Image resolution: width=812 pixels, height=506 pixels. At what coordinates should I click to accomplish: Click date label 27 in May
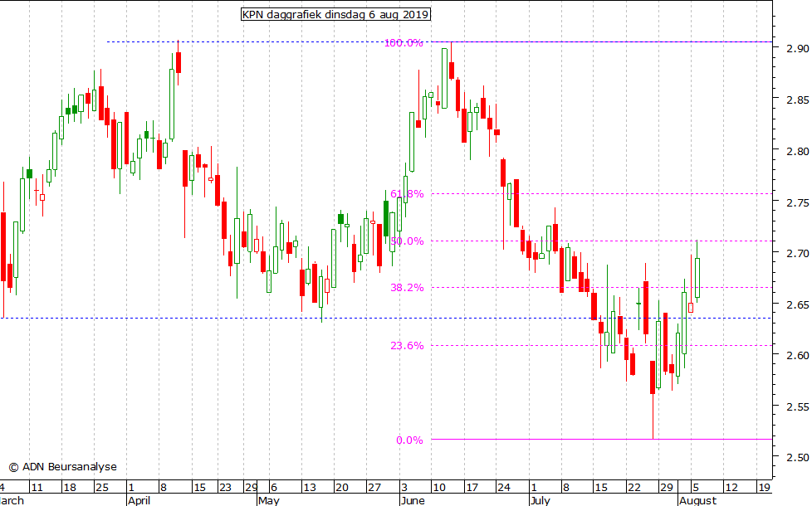tap(374, 488)
